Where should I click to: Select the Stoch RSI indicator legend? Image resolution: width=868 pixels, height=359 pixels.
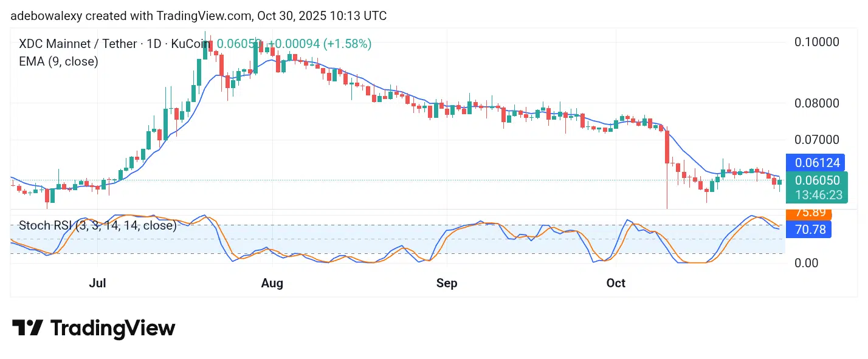[97, 225]
